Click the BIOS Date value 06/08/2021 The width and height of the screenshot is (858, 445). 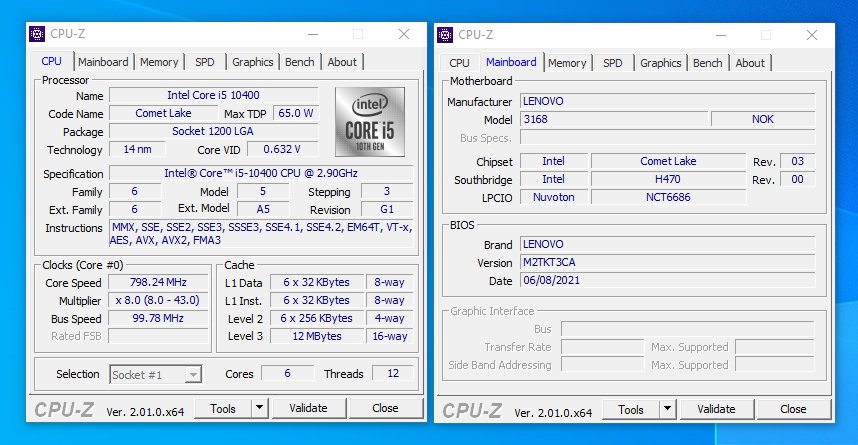(x=668, y=281)
